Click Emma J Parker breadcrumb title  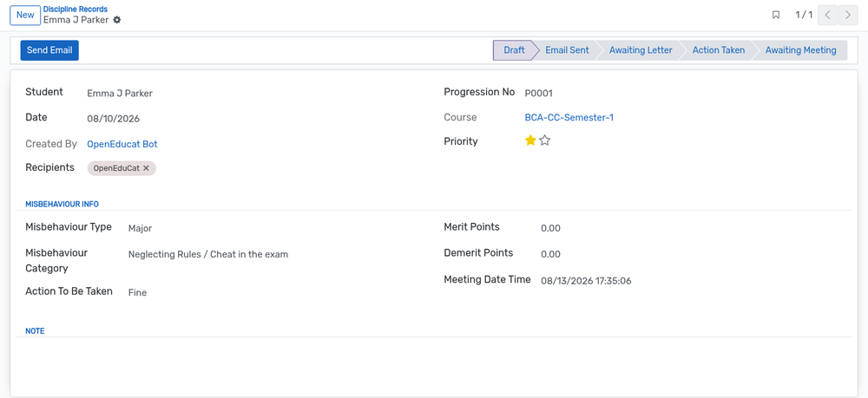pyautogui.click(x=76, y=20)
